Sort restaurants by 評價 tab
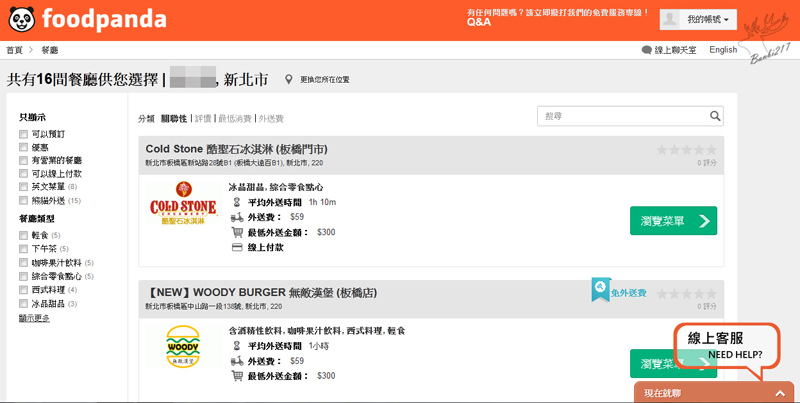Image resolution: width=800 pixels, height=403 pixels. pyautogui.click(x=202, y=118)
